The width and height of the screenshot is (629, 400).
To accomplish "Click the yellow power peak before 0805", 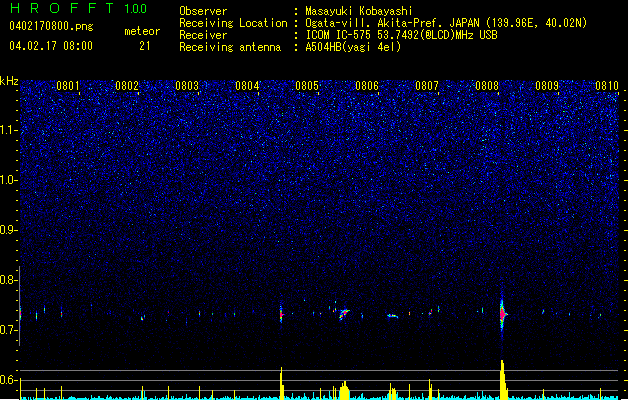I will 282,383.
